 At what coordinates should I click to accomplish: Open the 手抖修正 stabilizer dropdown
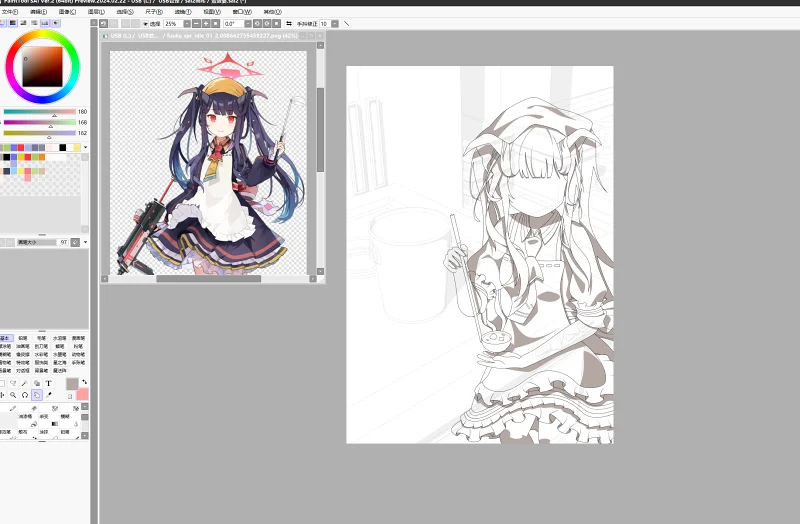pos(335,23)
